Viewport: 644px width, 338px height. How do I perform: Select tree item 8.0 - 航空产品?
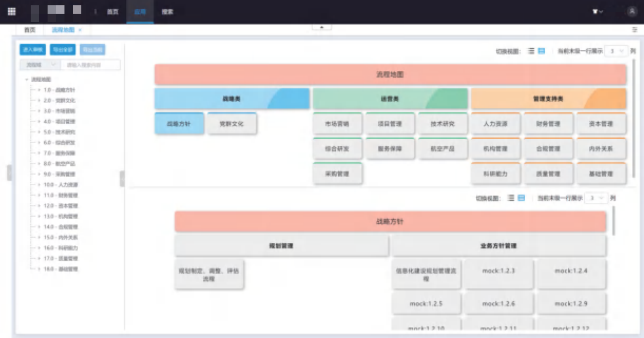[x=59, y=164]
